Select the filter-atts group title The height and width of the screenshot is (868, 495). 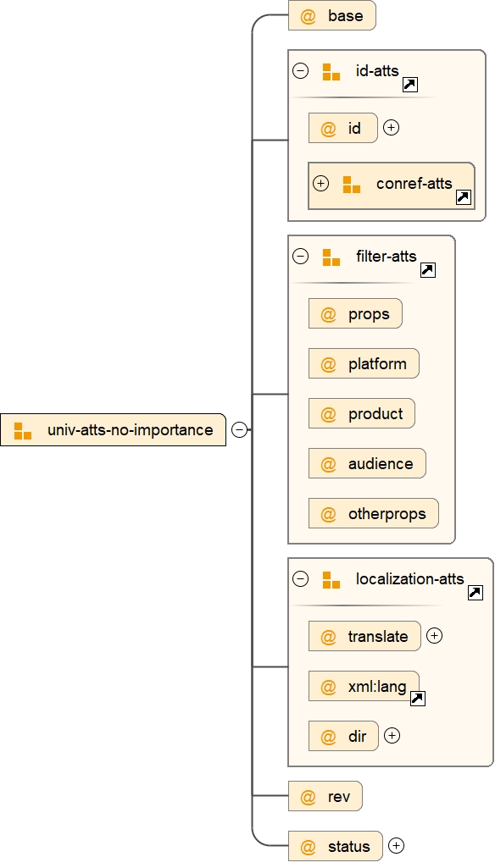point(386,257)
